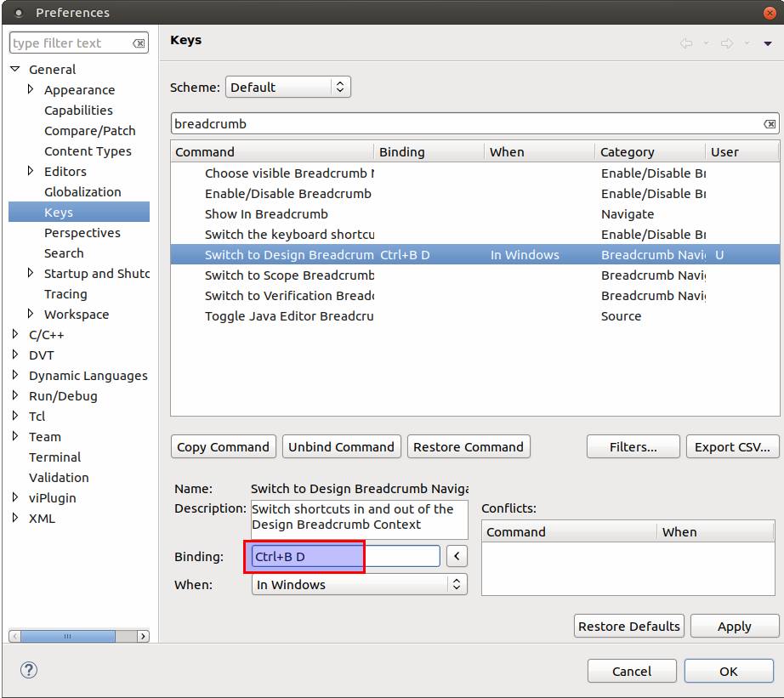Click the forward navigation arrow icon
The width and height of the screenshot is (784, 698).
click(x=727, y=43)
